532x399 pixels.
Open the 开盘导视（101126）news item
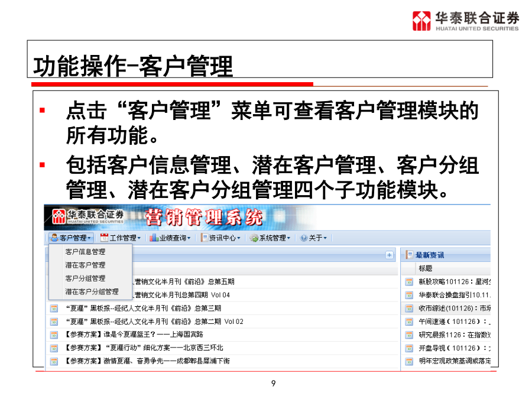coord(455,348)
